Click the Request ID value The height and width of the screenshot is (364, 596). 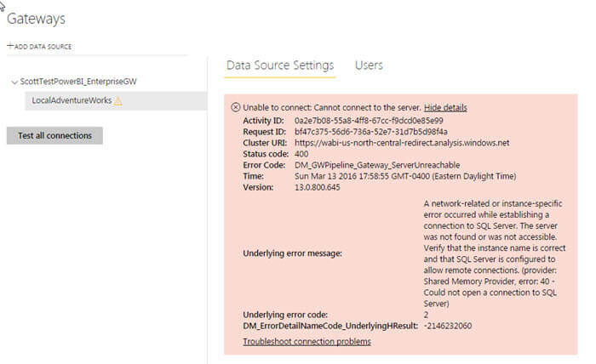pos(370,132)
